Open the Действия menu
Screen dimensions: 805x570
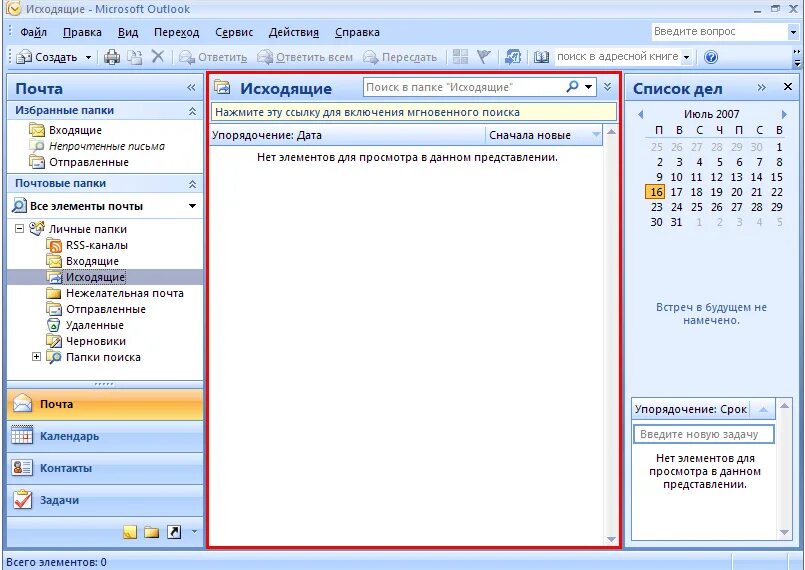294,32
